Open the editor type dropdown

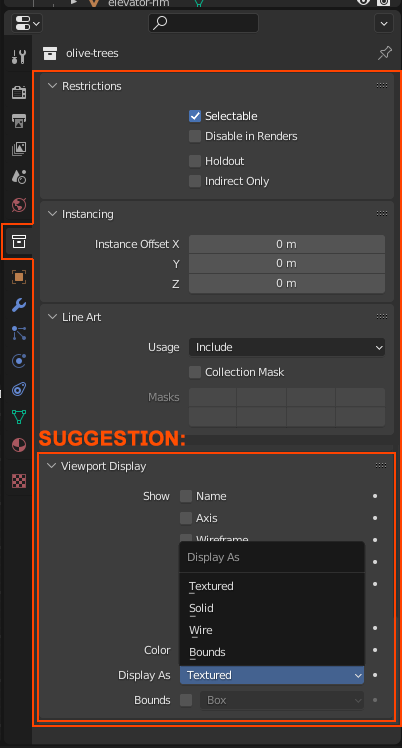[x=27, y=22]
